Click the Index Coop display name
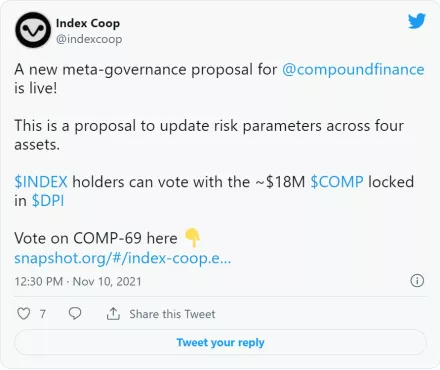The width and height of the screenshot is (440, 370). pyautogui.click(x=88, y=23)
